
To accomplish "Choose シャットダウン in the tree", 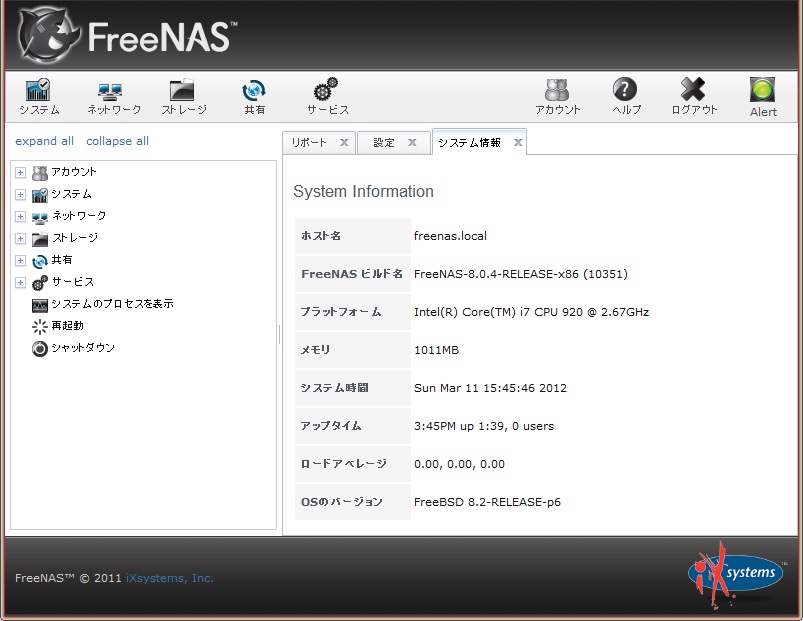I will coord(83,348).
